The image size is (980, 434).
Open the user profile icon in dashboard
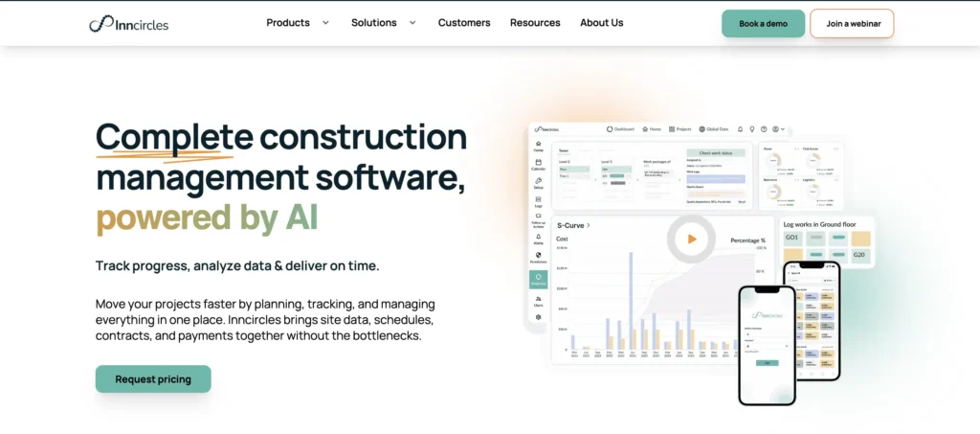coord(775,128)
